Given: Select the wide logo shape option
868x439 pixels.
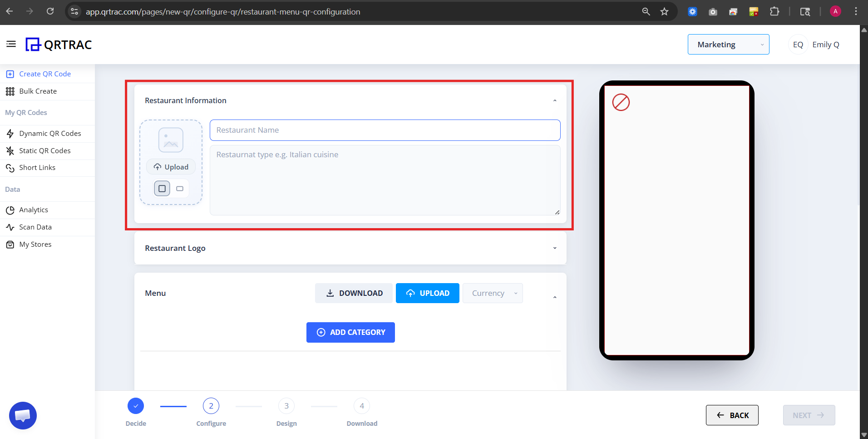Looking at the screenshot, I should point(180,188).
